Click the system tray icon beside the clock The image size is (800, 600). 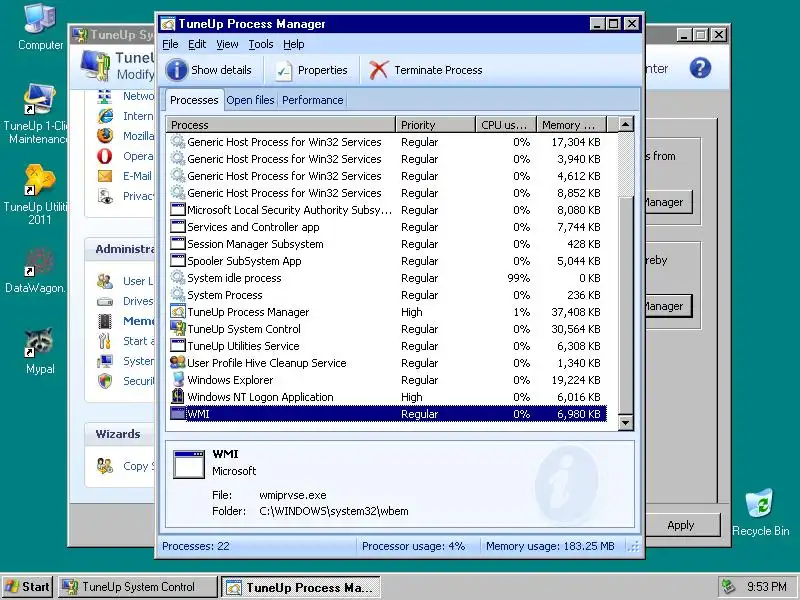[x=729, y=587]
